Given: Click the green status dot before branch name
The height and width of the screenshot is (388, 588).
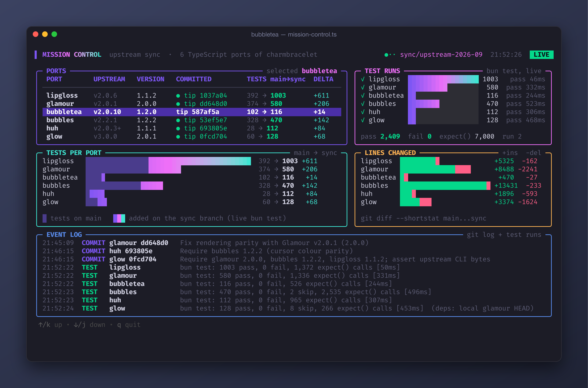Looking at the screenshot, I should pyautogui.click(x=386, y=55).
